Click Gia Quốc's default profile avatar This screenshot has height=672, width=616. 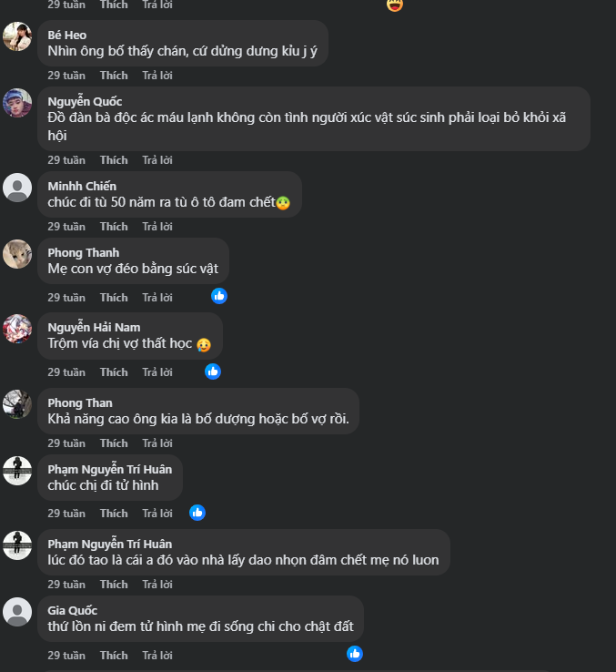17,612
